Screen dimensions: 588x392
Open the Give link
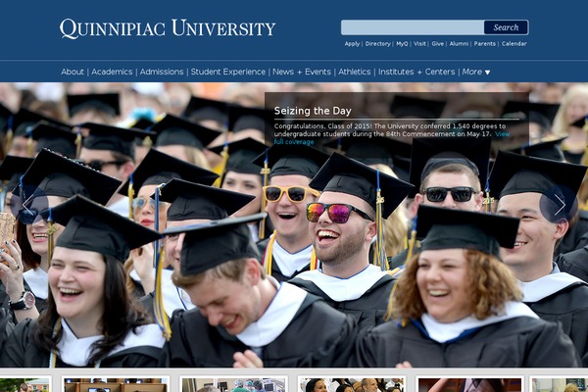coord(437,44)
